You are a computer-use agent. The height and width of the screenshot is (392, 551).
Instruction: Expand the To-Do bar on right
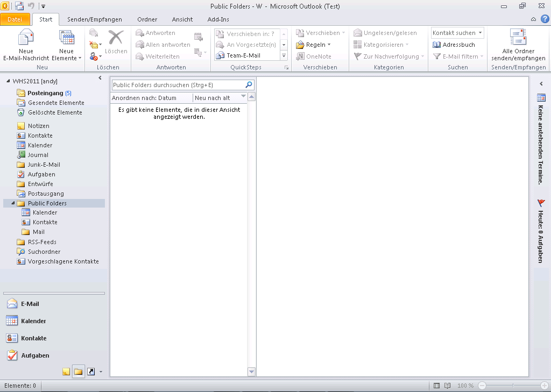(x=541, y=84)
